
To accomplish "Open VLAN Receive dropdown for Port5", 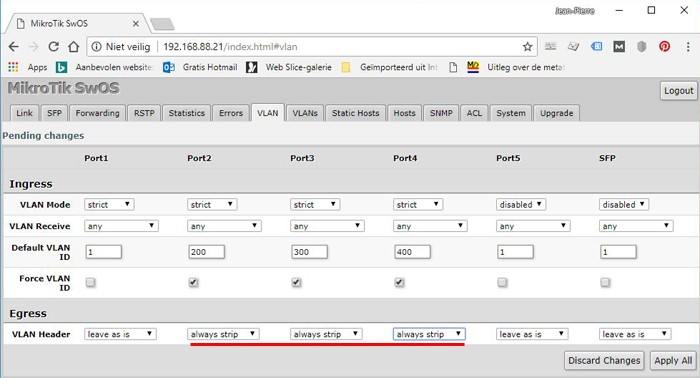I will (x=533, y=226).
